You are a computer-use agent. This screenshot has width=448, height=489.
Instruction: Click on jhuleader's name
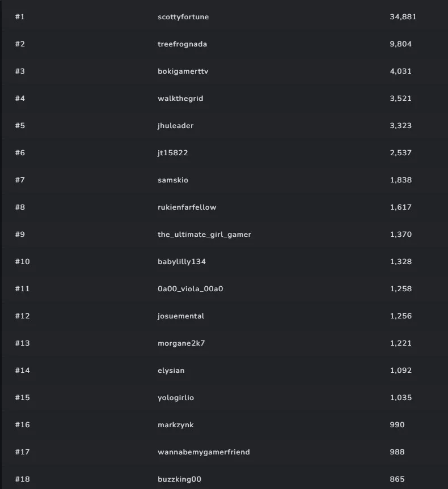[175, 126]
